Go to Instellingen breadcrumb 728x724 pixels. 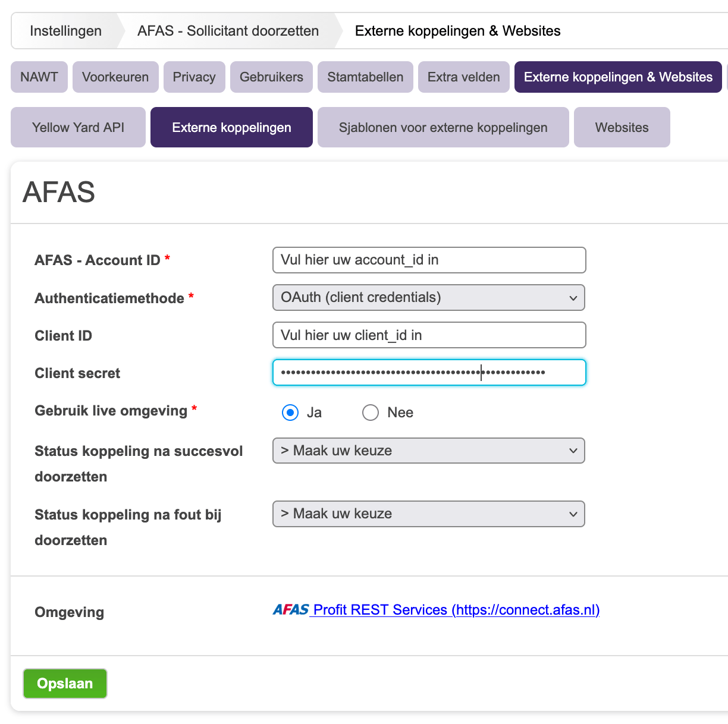(65, 31)
